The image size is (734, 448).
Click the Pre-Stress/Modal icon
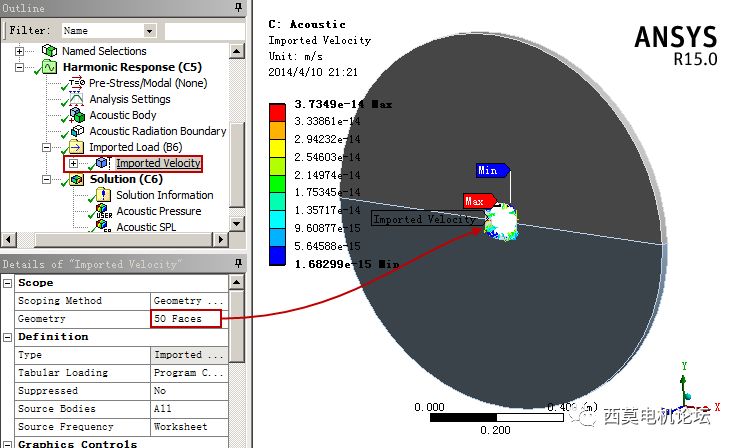tap(77, 83)
